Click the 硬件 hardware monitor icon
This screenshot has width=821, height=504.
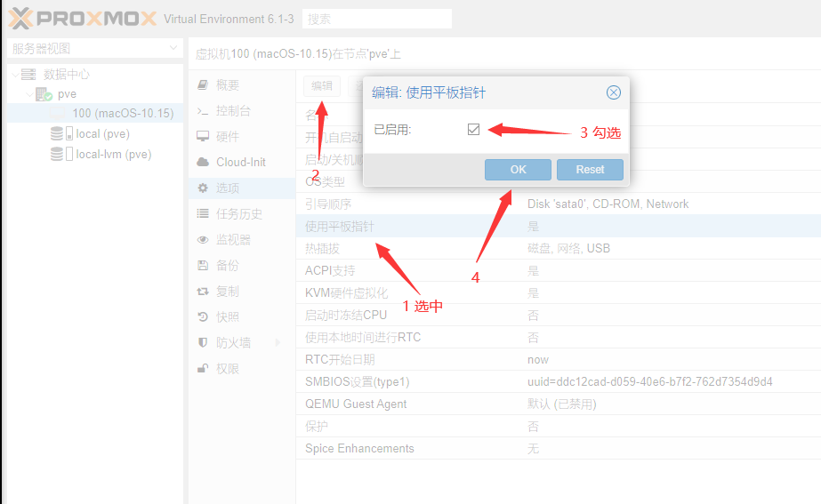coord(202,137)
